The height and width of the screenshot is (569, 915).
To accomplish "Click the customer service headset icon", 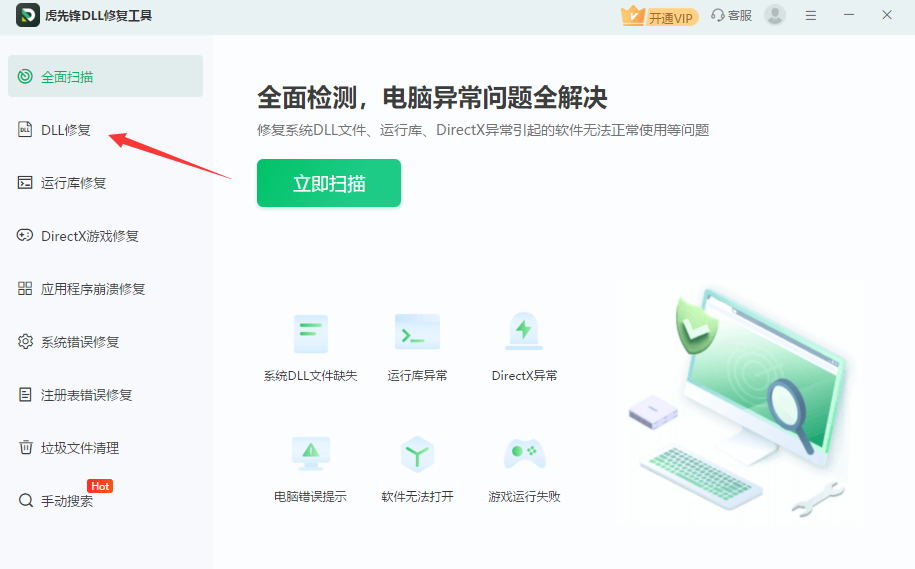I will [x=718, y=15].
